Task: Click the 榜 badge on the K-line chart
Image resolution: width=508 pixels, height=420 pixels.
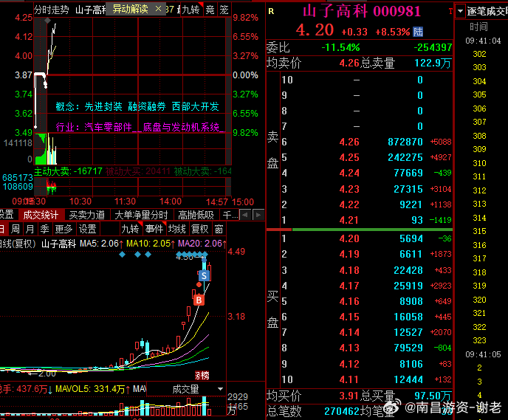Action: tap(202, 375)
